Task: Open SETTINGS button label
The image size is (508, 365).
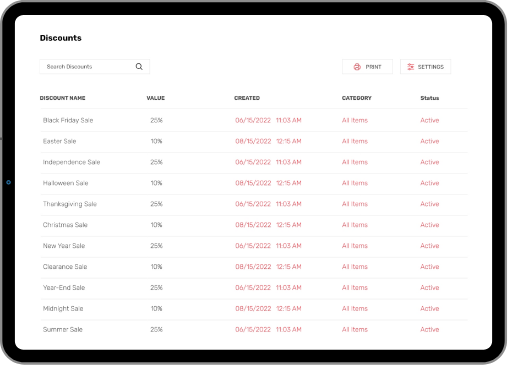Action: point(431,67)
